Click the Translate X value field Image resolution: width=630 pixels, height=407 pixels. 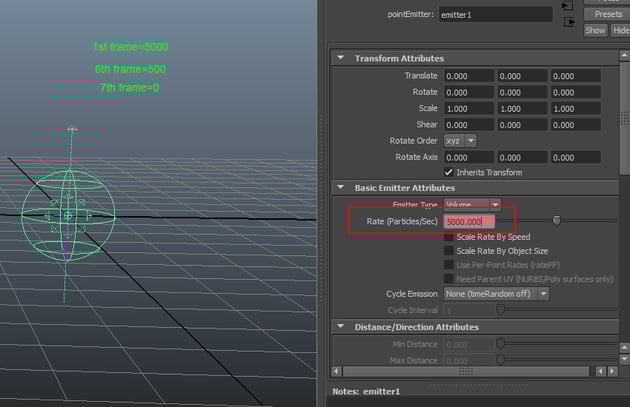[468, 76]
